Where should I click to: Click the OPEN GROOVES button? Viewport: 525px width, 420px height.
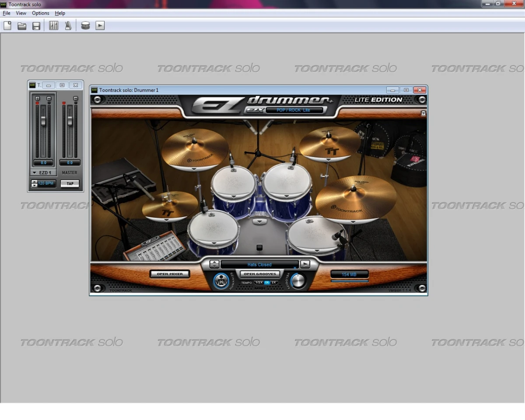pyautogui.click(x=260, y=274)
